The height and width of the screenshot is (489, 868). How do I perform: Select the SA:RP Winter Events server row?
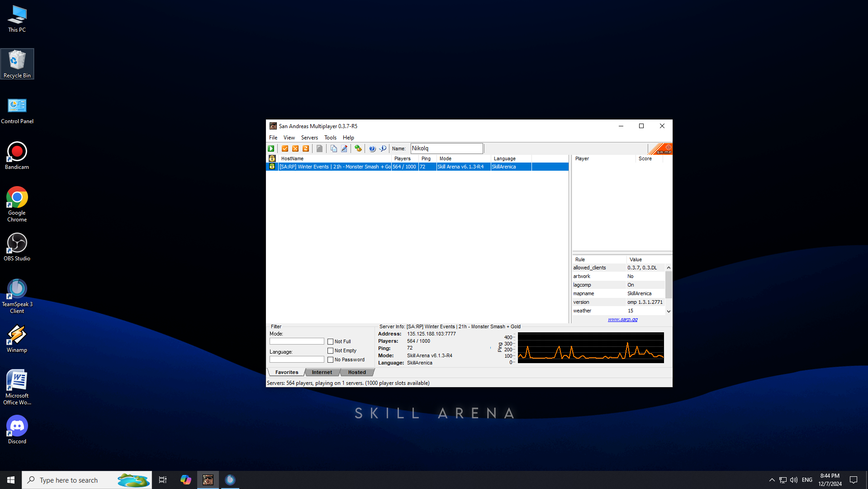[x=417, y=167]
